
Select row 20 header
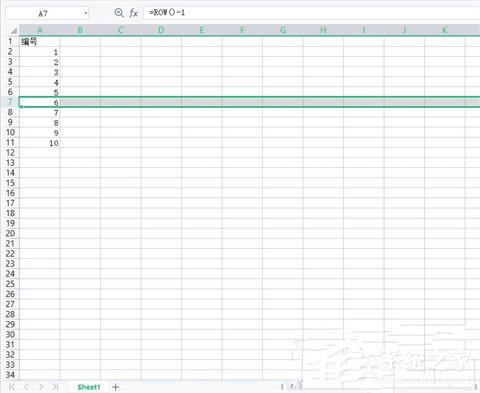10,233
